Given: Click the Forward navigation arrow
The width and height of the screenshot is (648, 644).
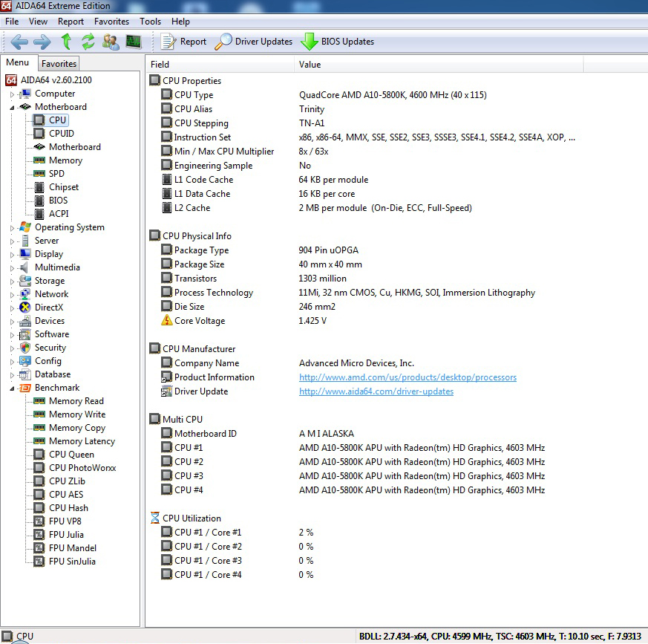Looking at the screenshot, I should [x=42, y=42].
